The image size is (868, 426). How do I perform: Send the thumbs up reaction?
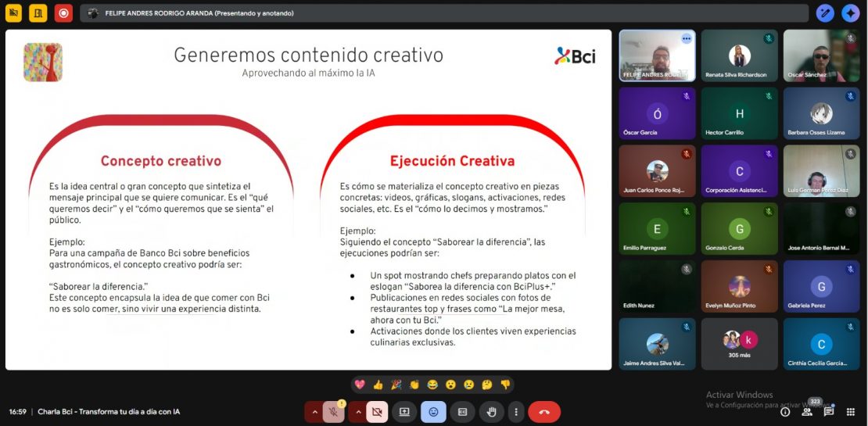coord(378,384)
